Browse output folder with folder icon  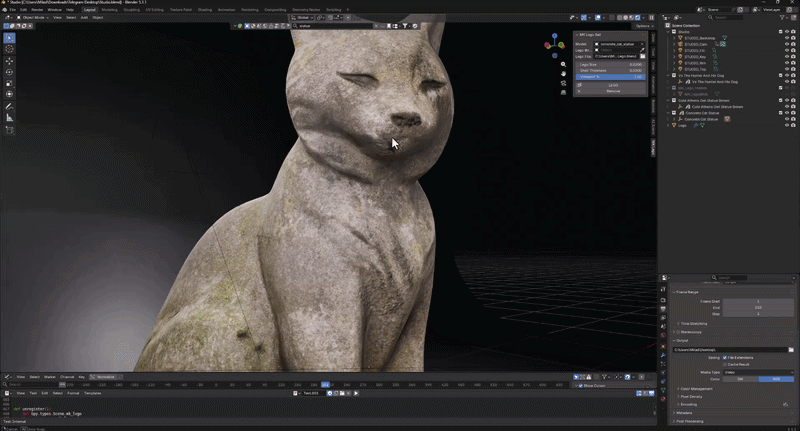791,350
